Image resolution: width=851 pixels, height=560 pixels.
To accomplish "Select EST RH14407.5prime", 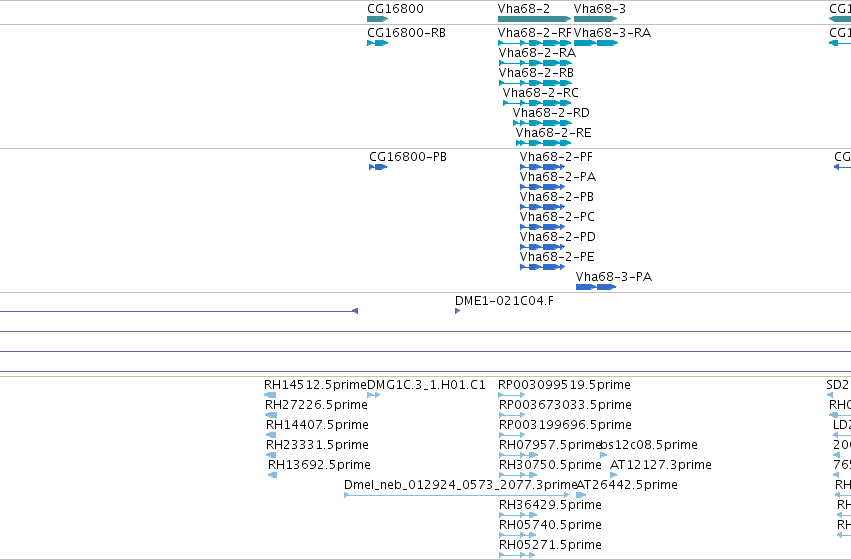I will click(x=271, y=435).
